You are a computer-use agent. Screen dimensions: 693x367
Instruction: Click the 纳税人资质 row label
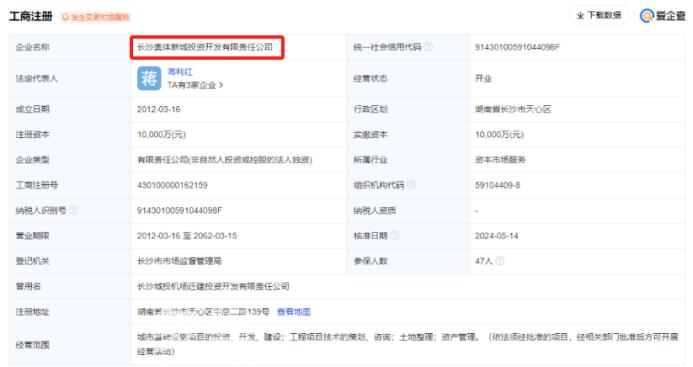pos(374,210)
